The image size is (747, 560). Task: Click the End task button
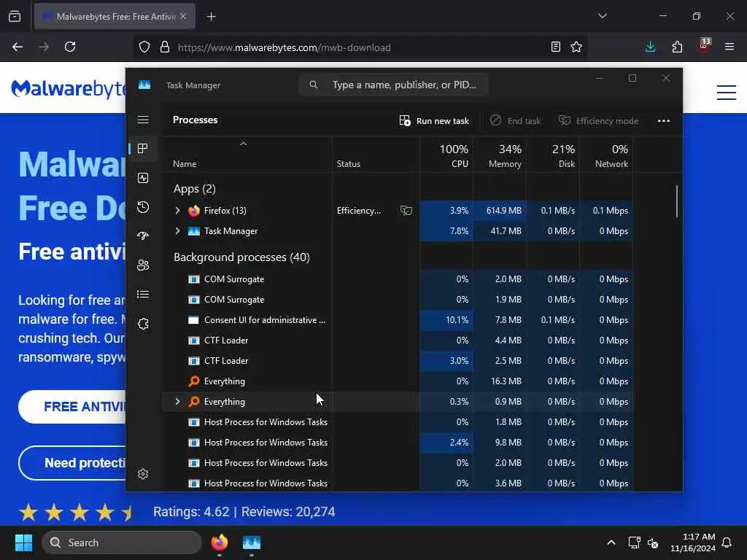click(516, 121)
